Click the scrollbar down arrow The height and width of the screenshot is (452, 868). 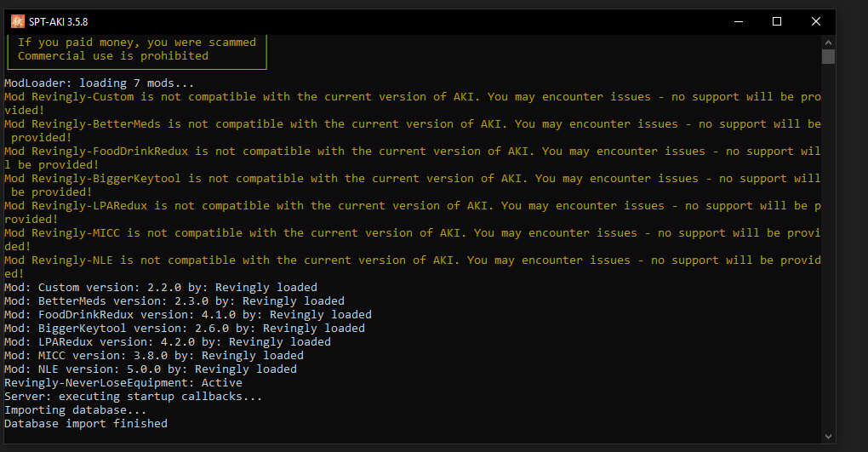[x=828, y=437]
